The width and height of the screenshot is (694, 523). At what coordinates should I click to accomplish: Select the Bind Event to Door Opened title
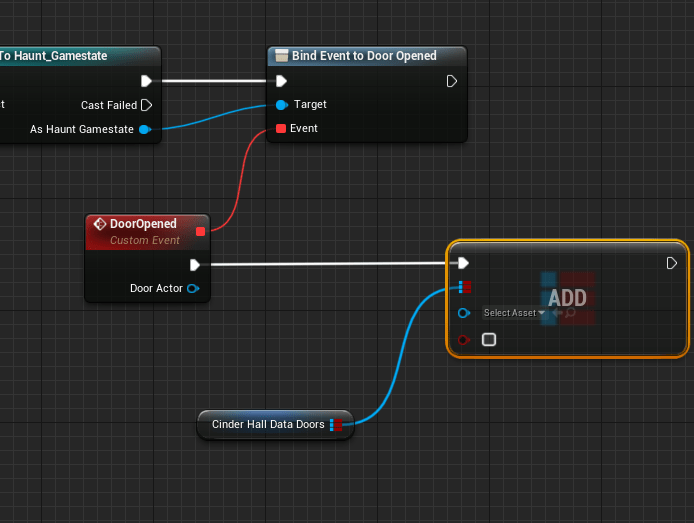[364, 56]
